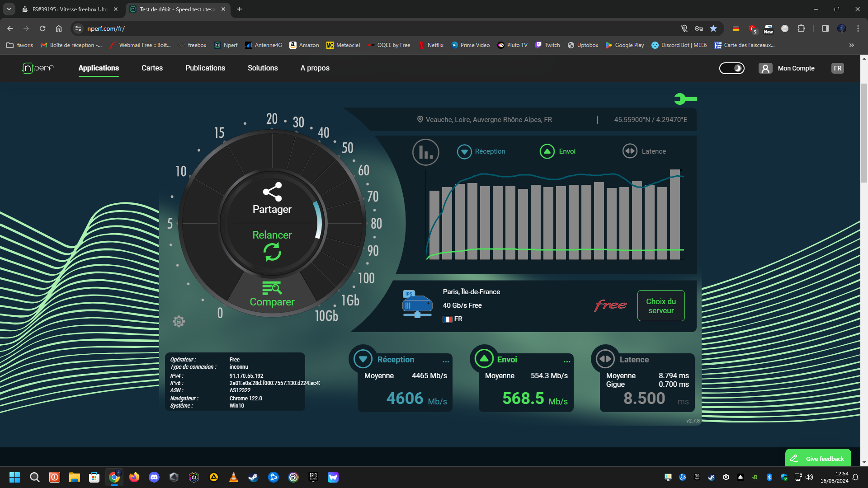The image size is (868, 488).
Task: Open the Windows Start menu
Action: [14, 477]
